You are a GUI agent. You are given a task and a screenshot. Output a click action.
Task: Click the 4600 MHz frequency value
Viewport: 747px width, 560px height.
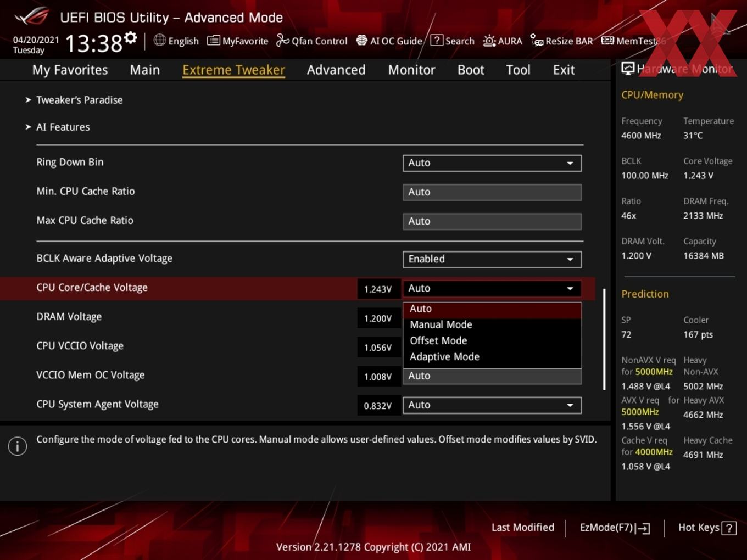click(x=641, y=135)
